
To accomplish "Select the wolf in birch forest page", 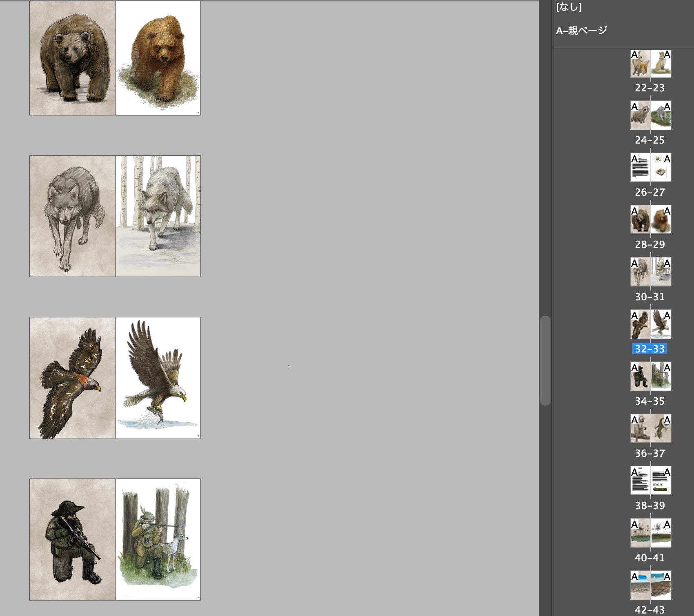I will click(x=158, y=216).
